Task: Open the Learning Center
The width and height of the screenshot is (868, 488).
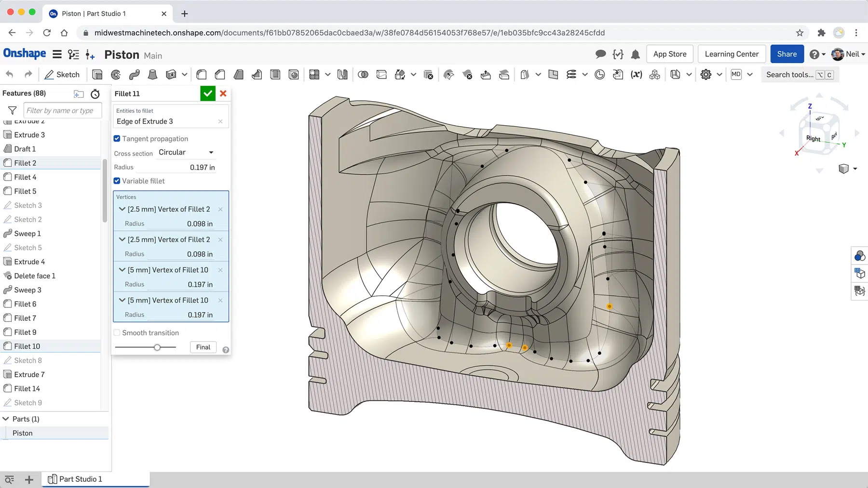Action: 732,53
